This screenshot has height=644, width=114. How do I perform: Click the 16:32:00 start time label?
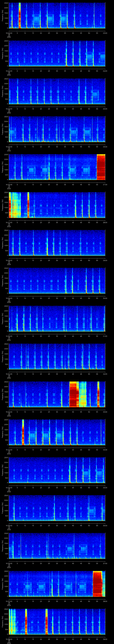point(9,412)
